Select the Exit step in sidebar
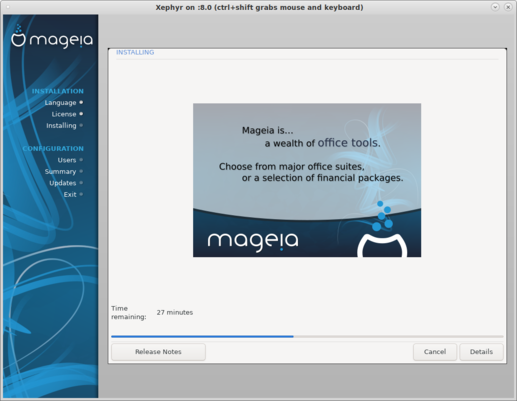The height and width of the screenshot is (401, 517). [70, 194]
